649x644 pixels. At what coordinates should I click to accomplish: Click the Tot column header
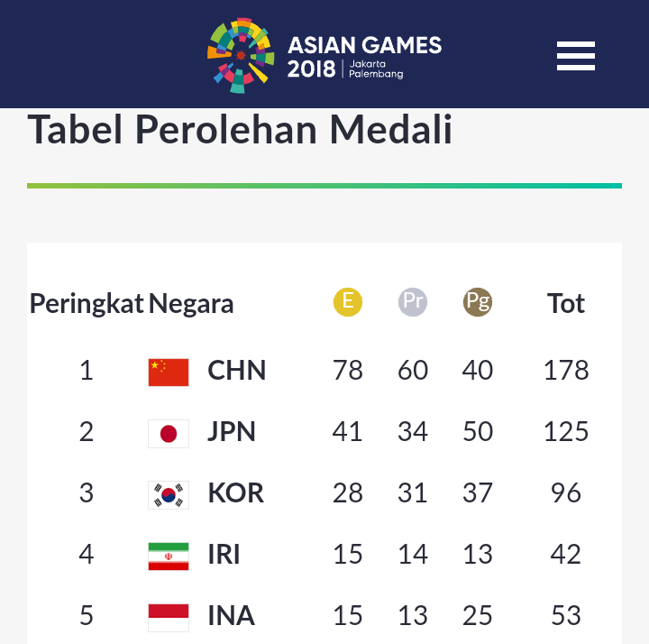coord(565,303)
